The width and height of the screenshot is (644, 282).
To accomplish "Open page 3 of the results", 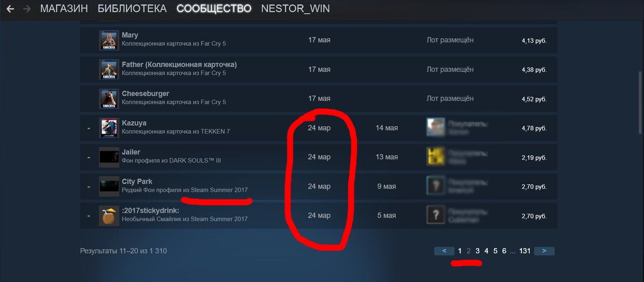I will click(x=478, y=251).
